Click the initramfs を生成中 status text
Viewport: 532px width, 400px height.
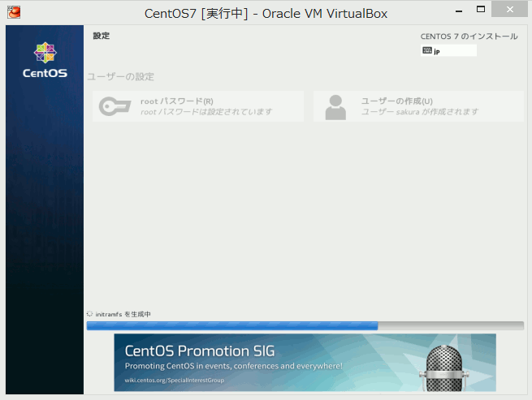click(x=123, y=314)
